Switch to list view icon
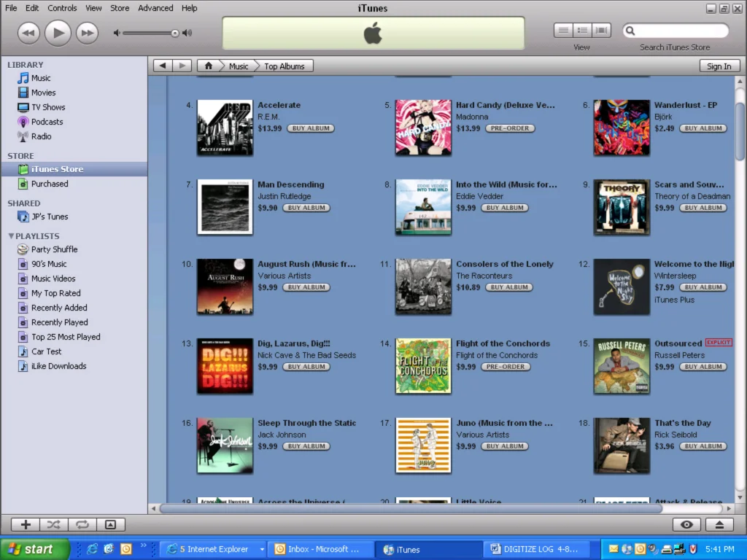 (563, 31)
